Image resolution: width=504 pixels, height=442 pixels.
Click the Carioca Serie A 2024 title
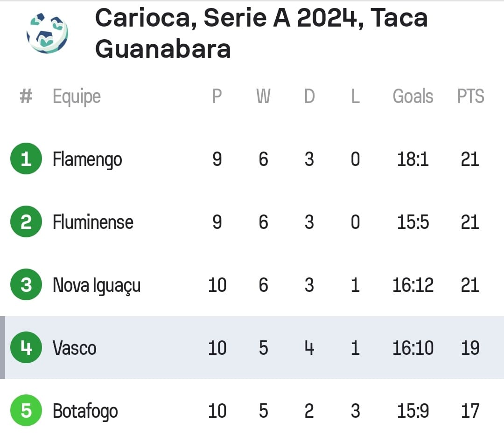[261, 34]
